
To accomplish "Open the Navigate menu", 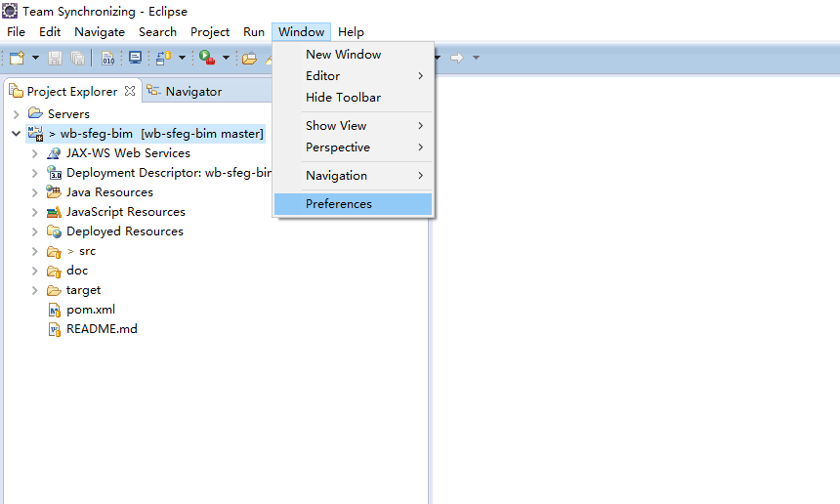I will click(100, 32).
